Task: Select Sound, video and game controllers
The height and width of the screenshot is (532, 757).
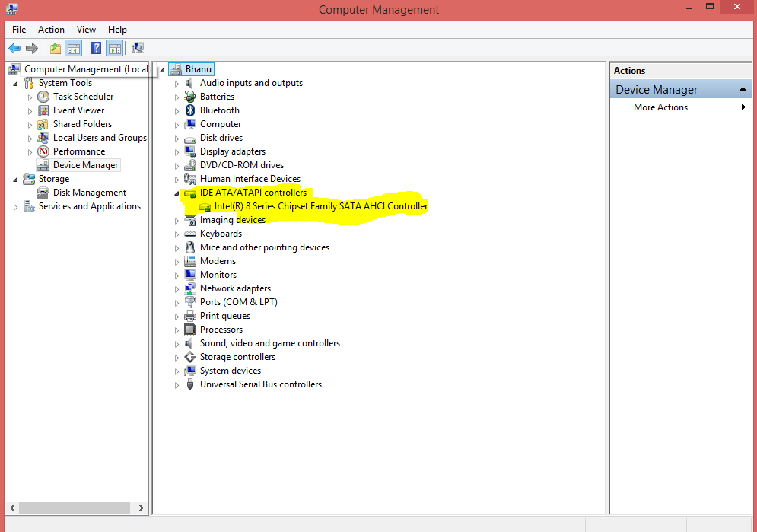Action: coord(270,343)
